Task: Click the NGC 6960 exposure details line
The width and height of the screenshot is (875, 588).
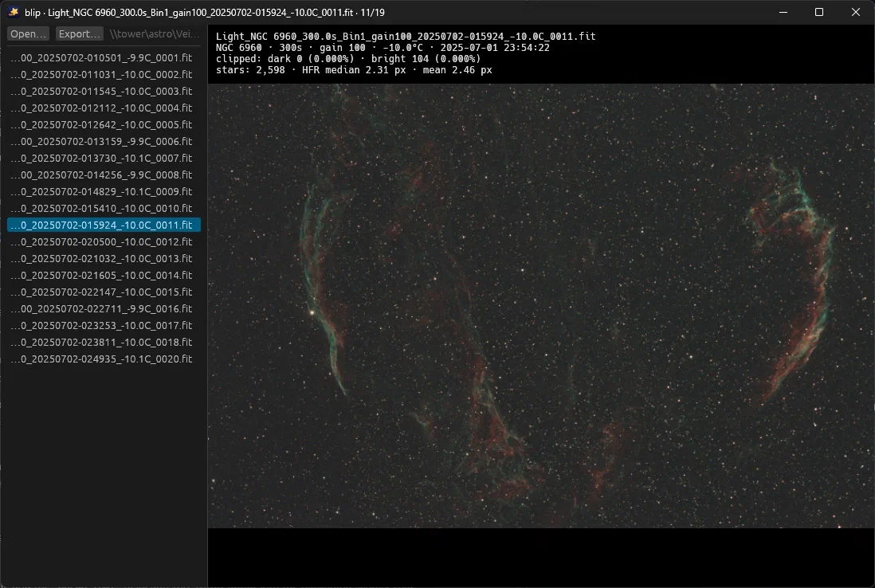Action: point(383,48)
